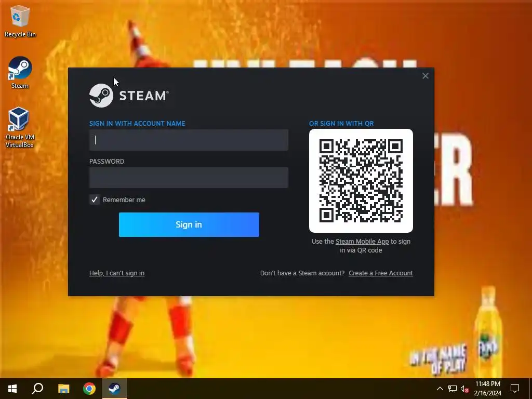Viewport: 532px width, 399px height.
Task: Select the Oracle VM VirtualBox shortcut
Action: click(20, 127)
